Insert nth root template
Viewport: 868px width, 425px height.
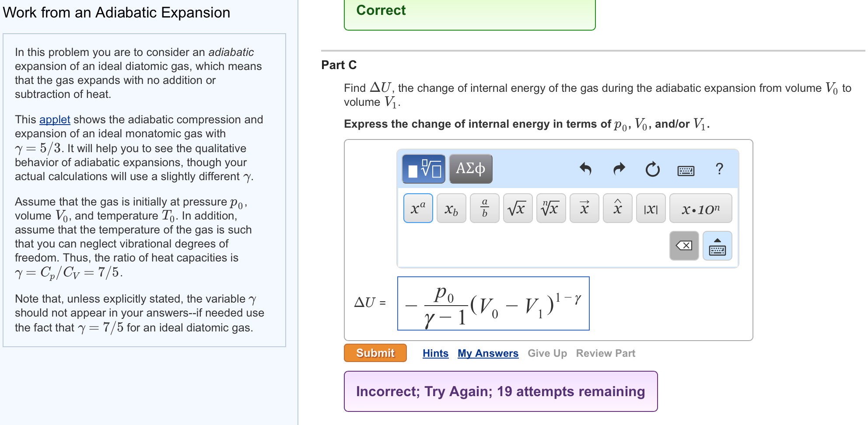[551, 208]
